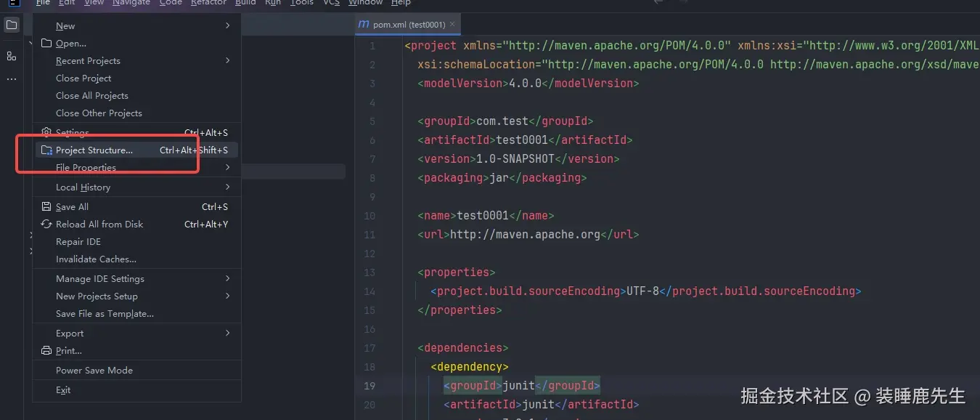Open the Structure tool window icon
The height and width of the screenshot is (420, 980).
(12, 56)
